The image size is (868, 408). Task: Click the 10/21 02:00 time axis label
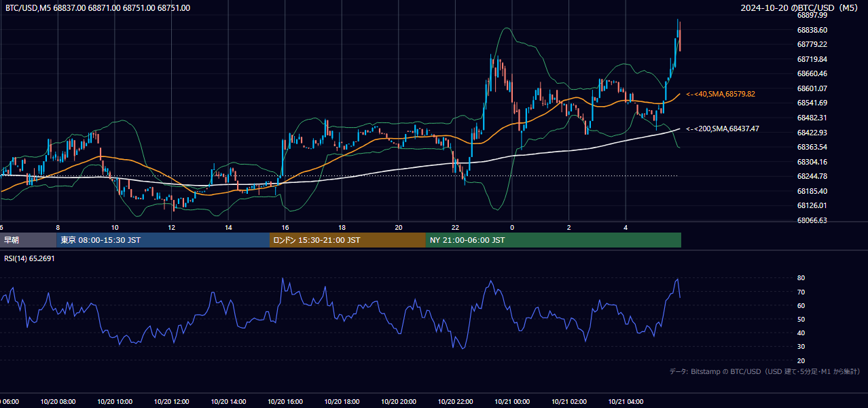pos(569,402)
